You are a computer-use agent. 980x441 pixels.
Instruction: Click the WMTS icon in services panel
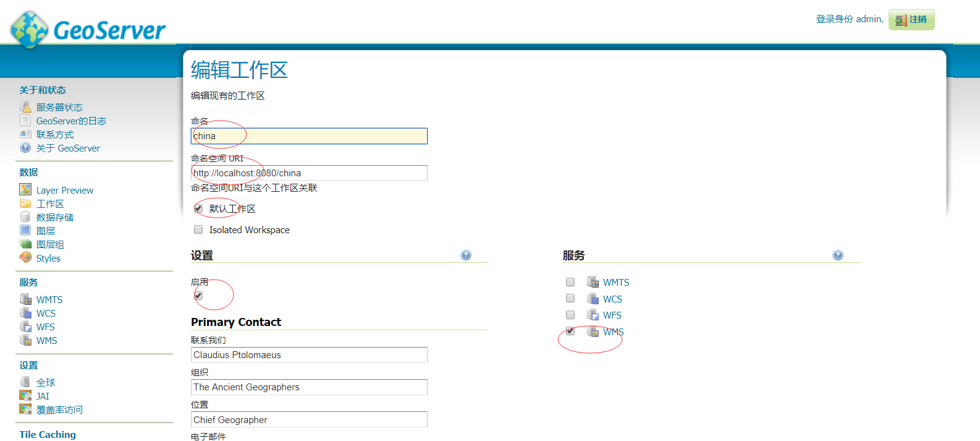point(593,282)
